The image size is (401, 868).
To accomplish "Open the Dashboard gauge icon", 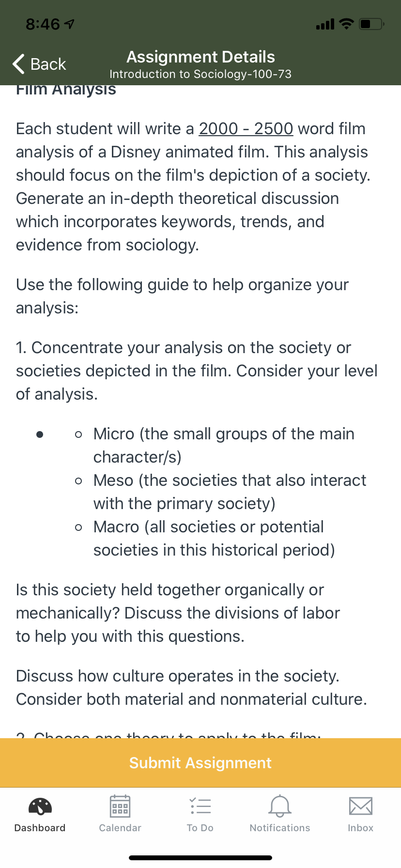I will click(x=40, y=806).
